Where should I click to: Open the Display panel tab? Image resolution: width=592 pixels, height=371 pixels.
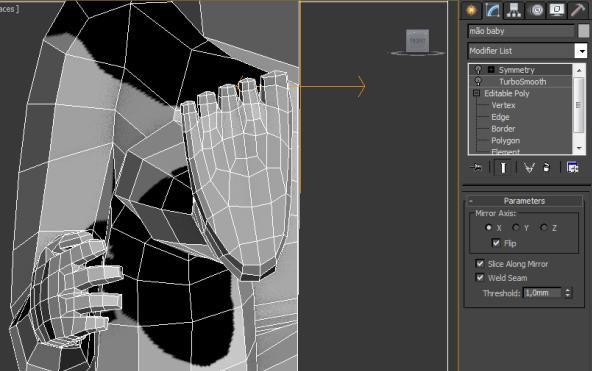[x=557, y=10]
